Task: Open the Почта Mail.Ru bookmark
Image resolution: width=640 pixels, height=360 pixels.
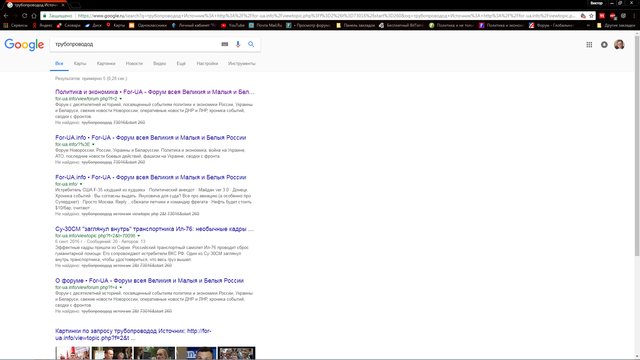Action: click(266, 25)
